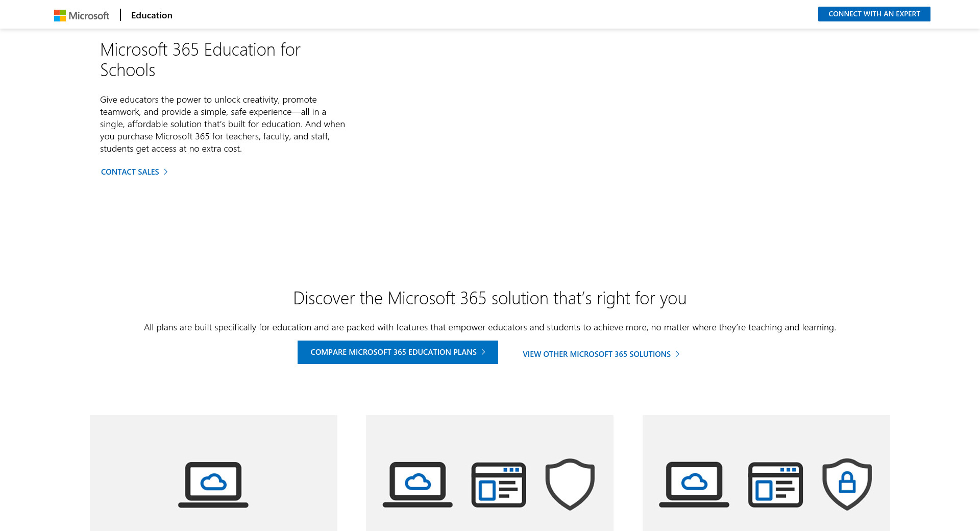Click the Microsoft 365 Education for Schools heading
The image size is (980, 531).
pyautogui.click(x=200, y=60)
